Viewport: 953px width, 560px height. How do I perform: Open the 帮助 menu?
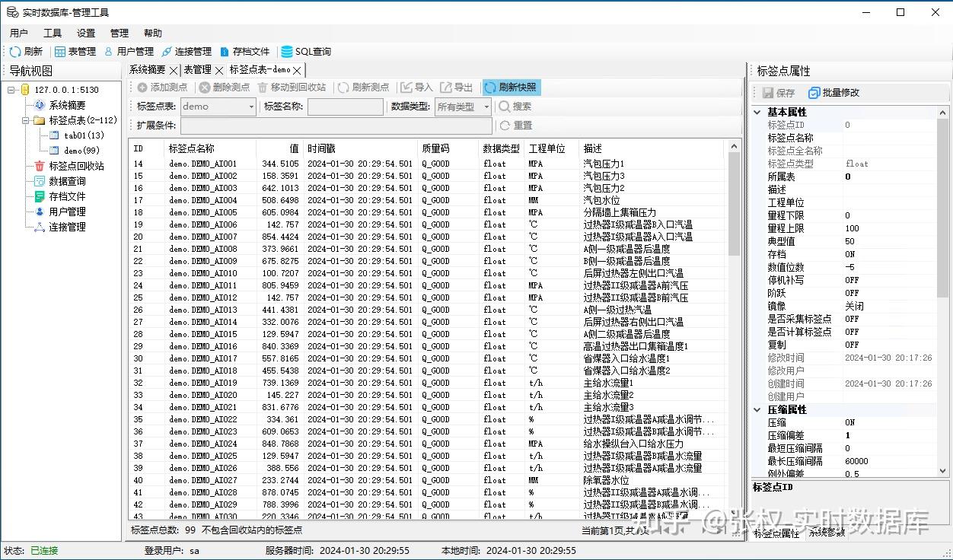(x=153, y=33)
